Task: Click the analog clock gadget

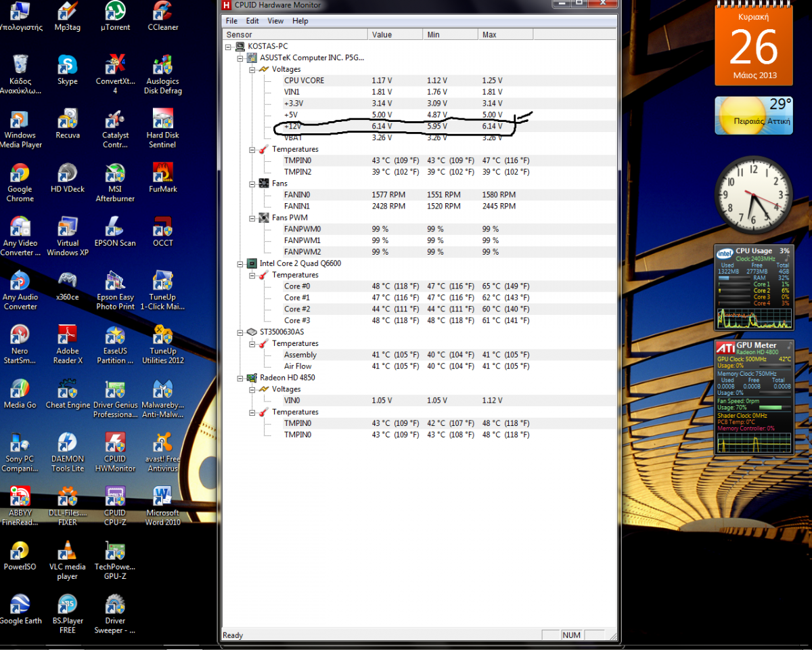Action: [754, 195]
